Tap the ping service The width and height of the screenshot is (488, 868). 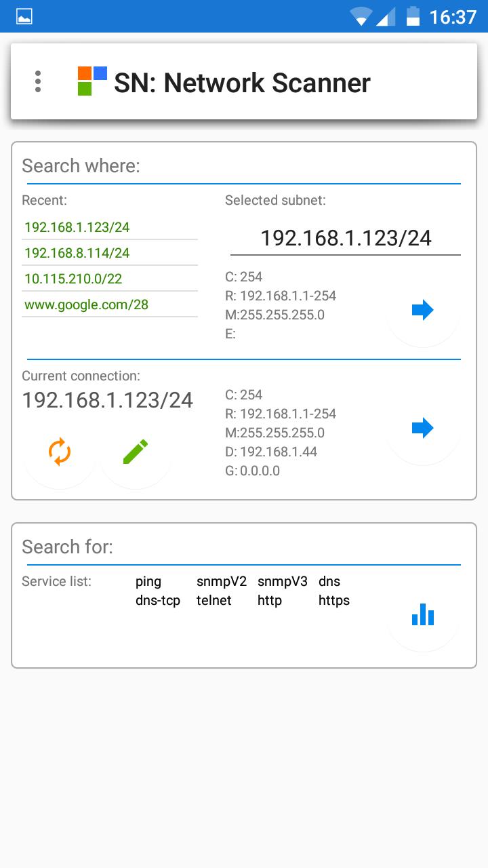click(x=148, y=582)
